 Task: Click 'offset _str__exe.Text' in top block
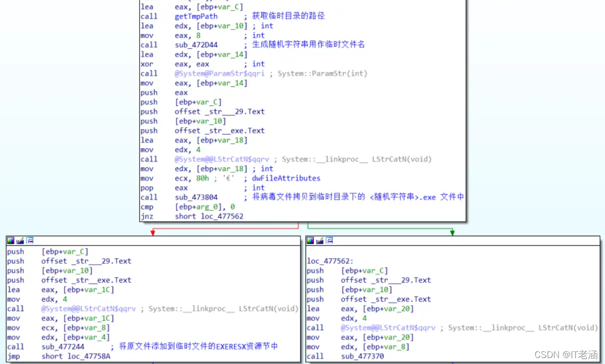pyautogui.click(x=219, y=131)
